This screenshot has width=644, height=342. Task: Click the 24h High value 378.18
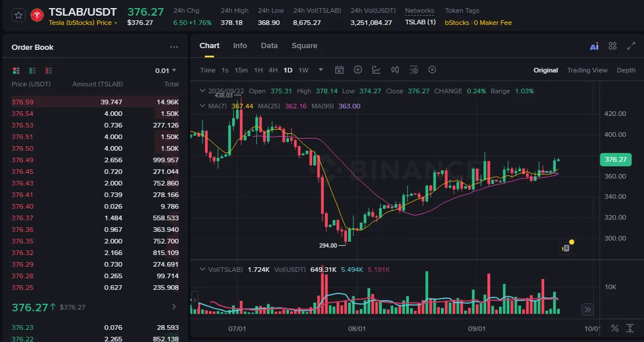pos(231,23)
